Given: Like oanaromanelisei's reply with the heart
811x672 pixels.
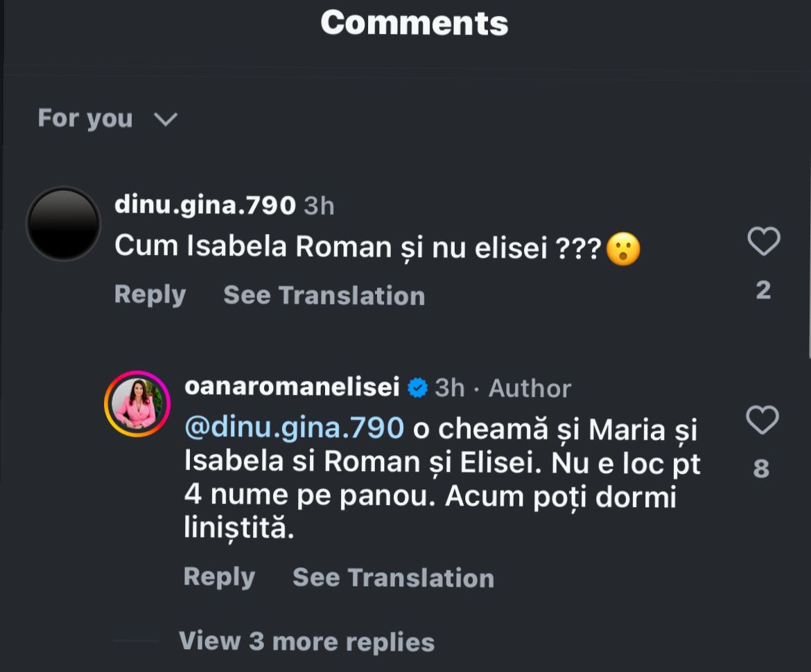Looking at the screenshot, I should [x=762, y=421].
